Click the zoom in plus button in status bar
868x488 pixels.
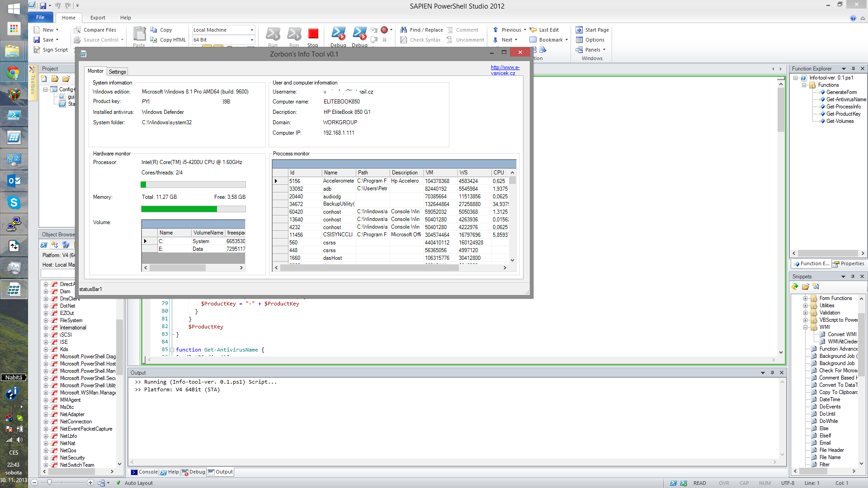(90, 483)
